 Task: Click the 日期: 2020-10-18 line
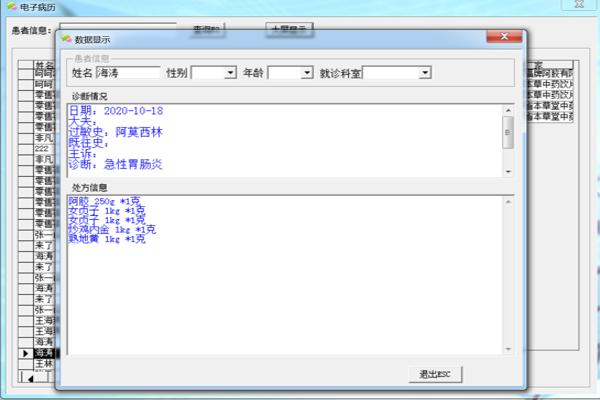(x=115, y=110)
